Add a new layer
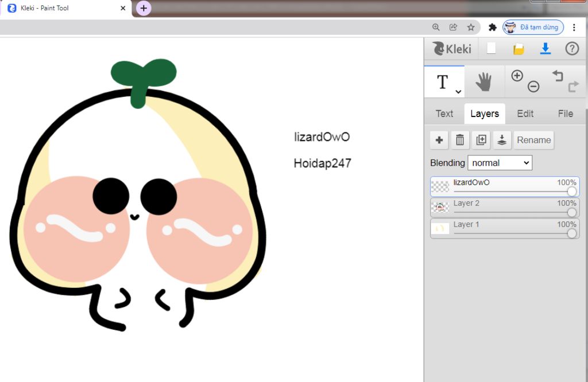Viewport: 588px width, 382px height. [439, 140]
